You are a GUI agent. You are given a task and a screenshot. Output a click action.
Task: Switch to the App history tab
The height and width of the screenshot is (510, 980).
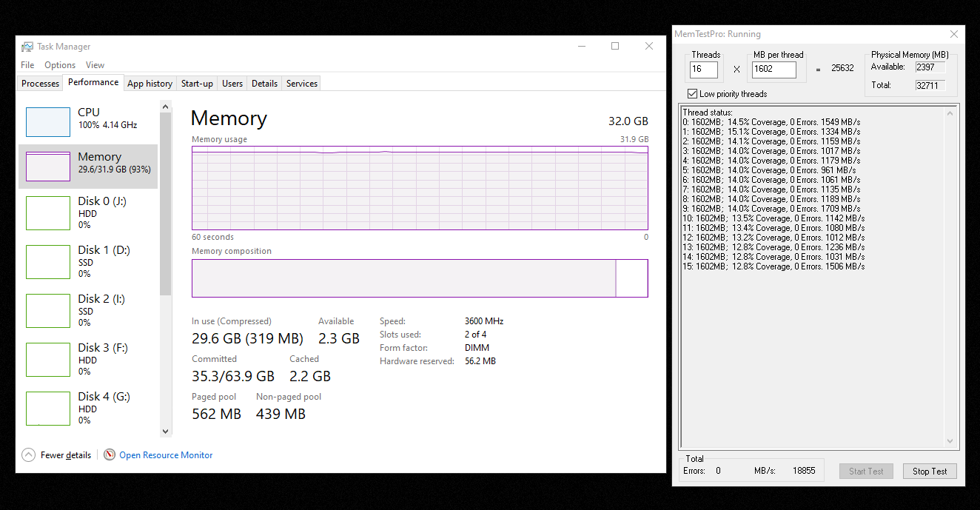point(150,84)
